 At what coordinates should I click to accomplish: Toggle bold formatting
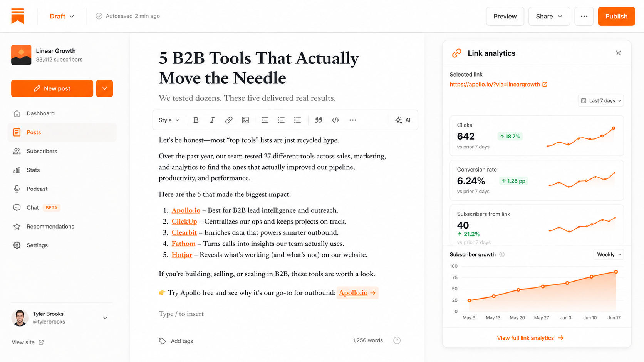(196, 120)
